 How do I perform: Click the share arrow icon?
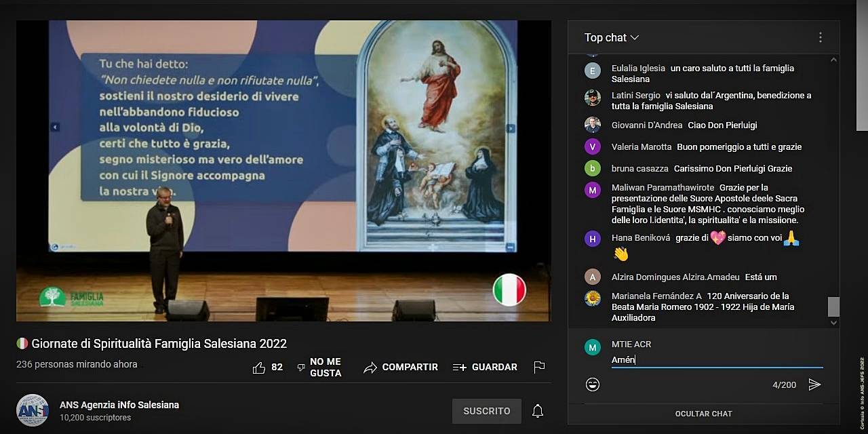370,368
